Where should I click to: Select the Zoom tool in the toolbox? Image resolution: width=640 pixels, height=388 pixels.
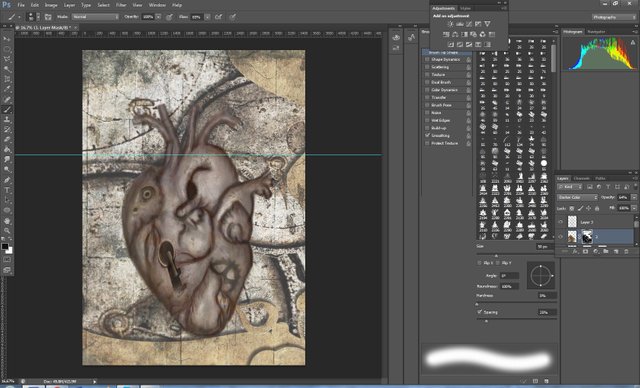click(x=7, y=231)
